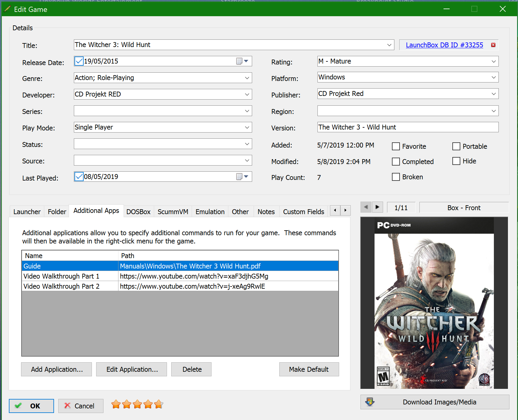The image size is (518, 420).
Task: Click Edit Application button
Action: pos(132,369)
